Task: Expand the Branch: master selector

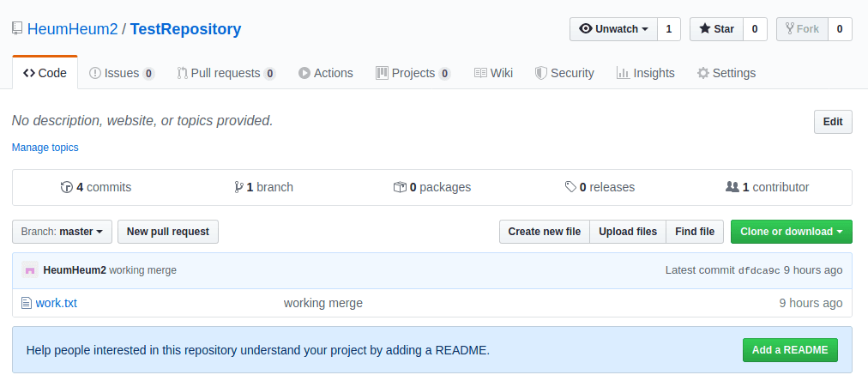Action: point(62,232)
